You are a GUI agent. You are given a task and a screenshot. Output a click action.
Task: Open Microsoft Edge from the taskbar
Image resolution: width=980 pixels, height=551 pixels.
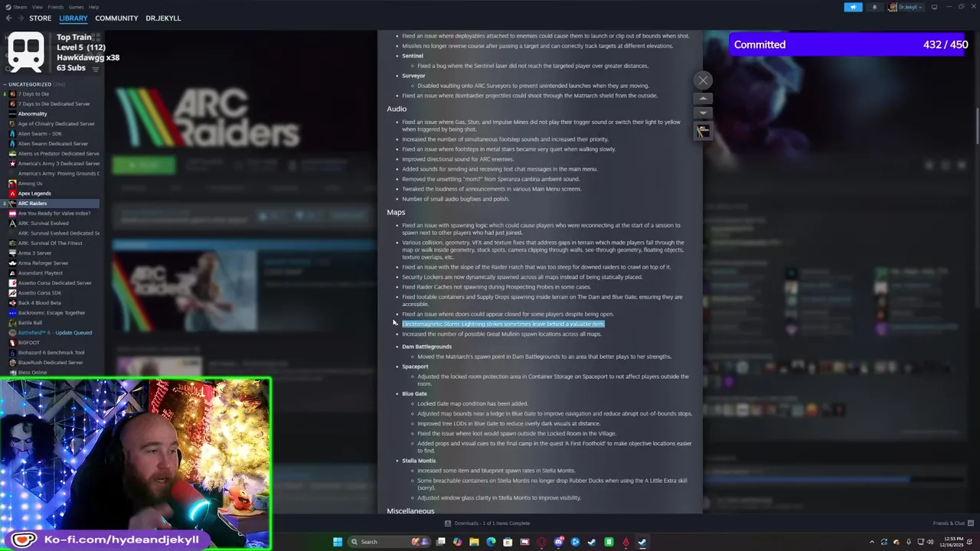(x=491, y=542)
